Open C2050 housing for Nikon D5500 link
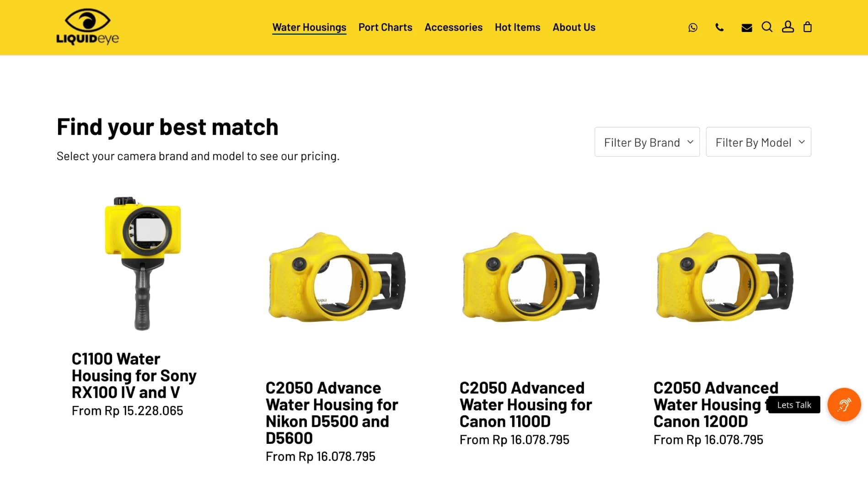Screen dimensions: 868x495 click(332, 413)
